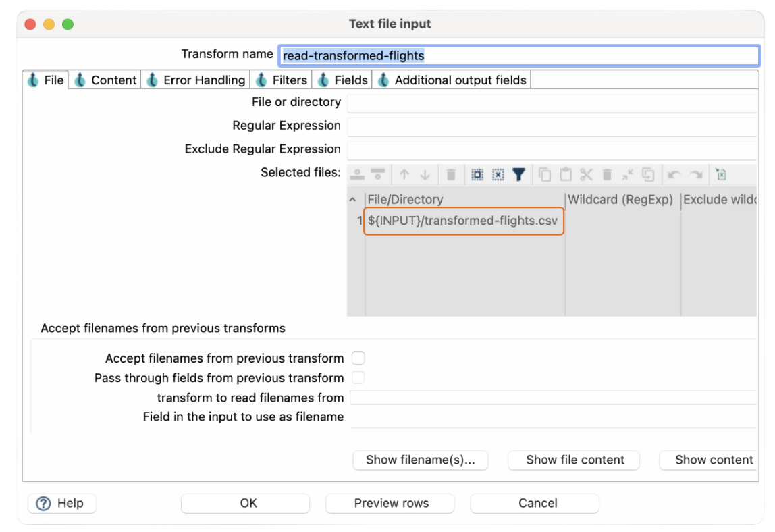The height and width of the screenshot is (532, 775).
Task: Open the Additional output fields tab
Action: 452,80
